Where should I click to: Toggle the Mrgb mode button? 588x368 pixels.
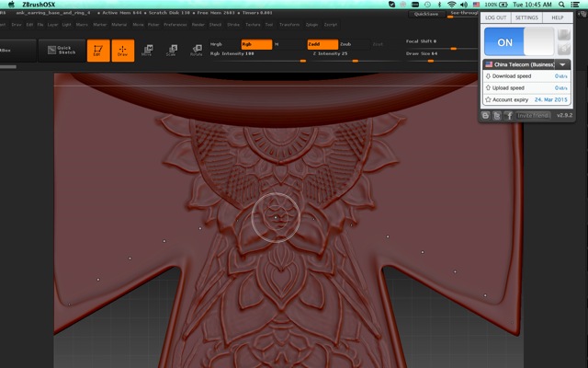pyautogui.click(x=224, y=44)
